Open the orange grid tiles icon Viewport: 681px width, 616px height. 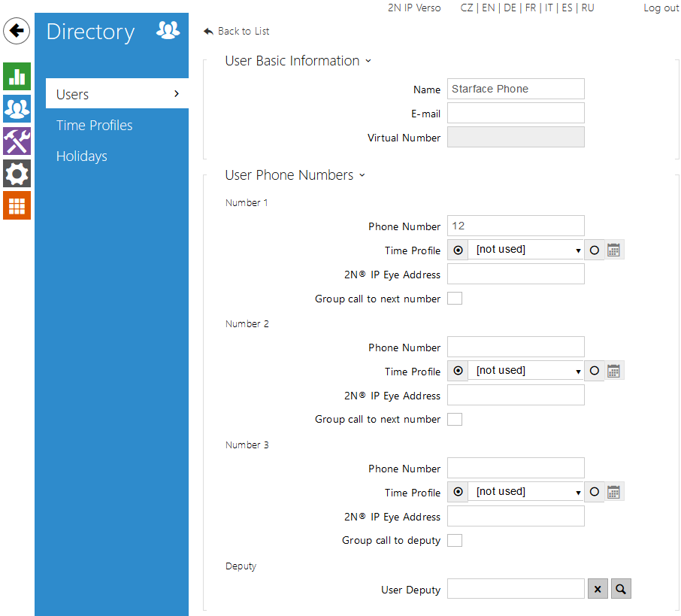point(17,205)
